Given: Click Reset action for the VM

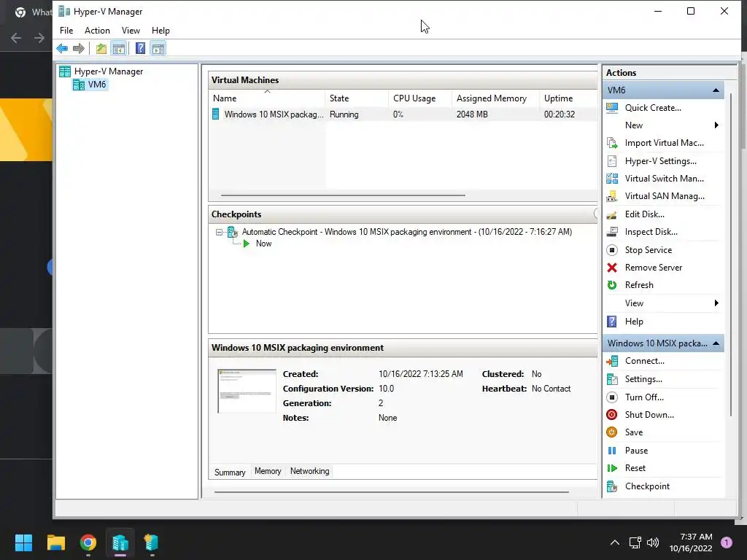Looking at the screenshot, I should [x=635, y=468].
